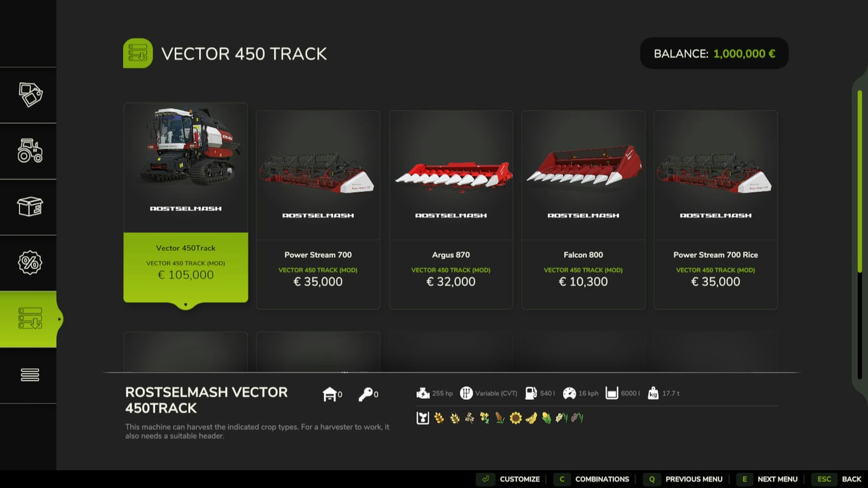Open the used vehicles tags sidebar icon
Viewport: 868px width, 488px height.
pyautogui.click(x=30, y=95)
